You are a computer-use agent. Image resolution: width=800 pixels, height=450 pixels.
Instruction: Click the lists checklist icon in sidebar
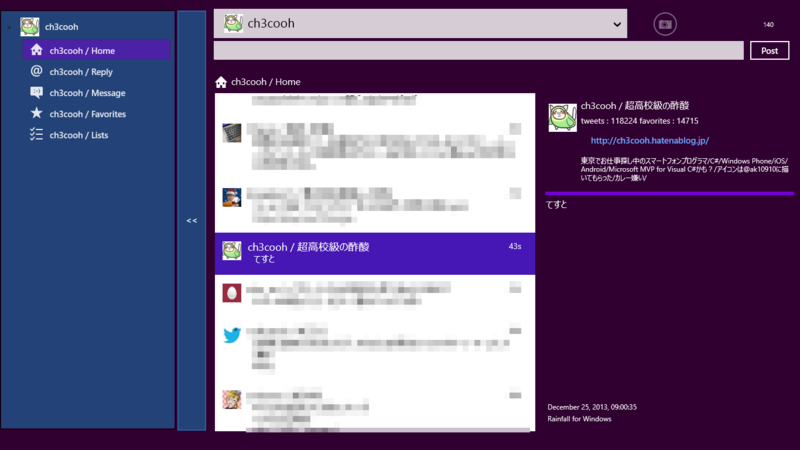point(36,134)
